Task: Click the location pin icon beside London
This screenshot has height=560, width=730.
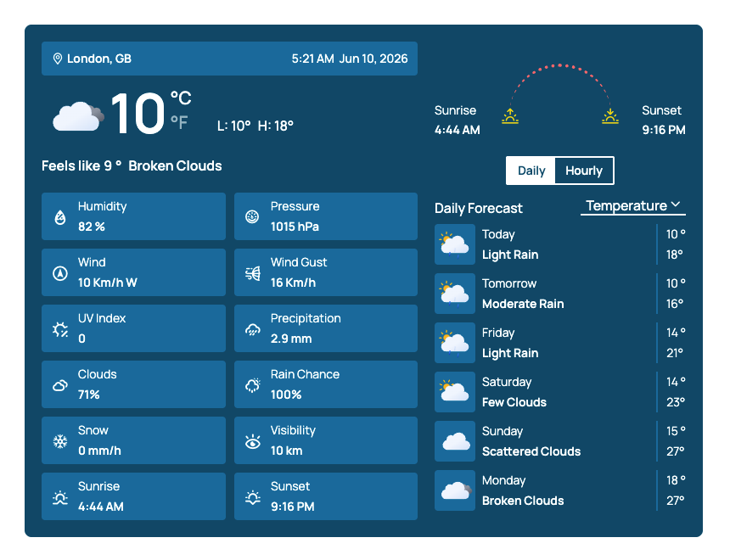Action: (57, 59)
